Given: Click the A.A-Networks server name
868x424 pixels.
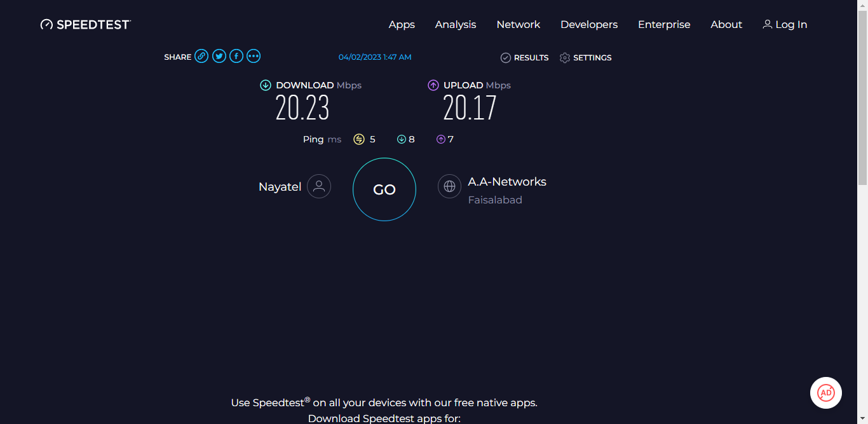Looking at the screenshot, I should pyautogui.click(x=507, y=182).
